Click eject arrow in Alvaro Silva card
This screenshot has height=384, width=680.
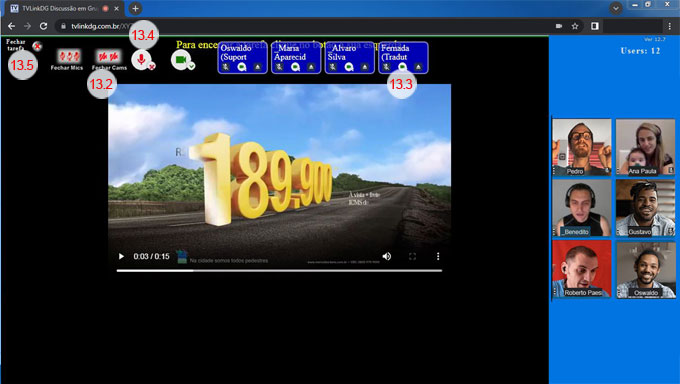365,67
